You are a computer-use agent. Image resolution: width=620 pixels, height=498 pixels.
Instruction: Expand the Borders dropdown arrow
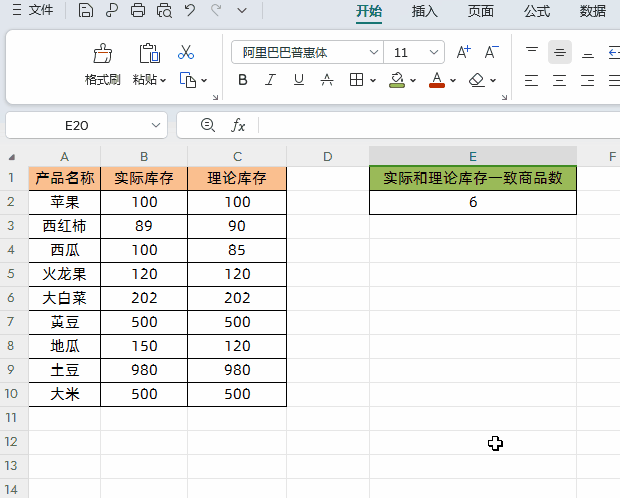[x=373, y=81]
